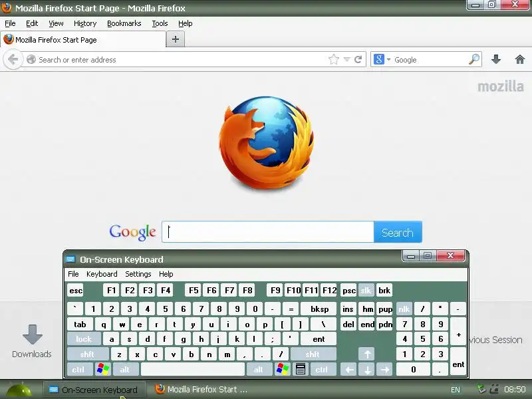
Task: Open On-Screen Keyboard File menu
Action: 73,274
